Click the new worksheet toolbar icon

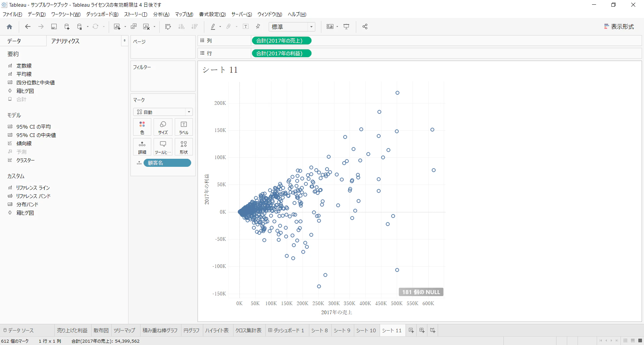(x=117, y=27)
